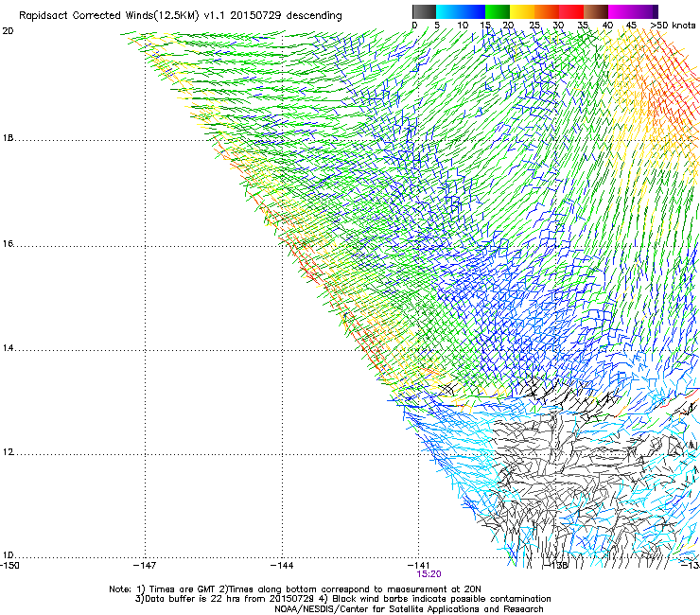This screenshot has height=615, width=700.
Task: Click the purple 15:20 time label
Action: (429, 574)
